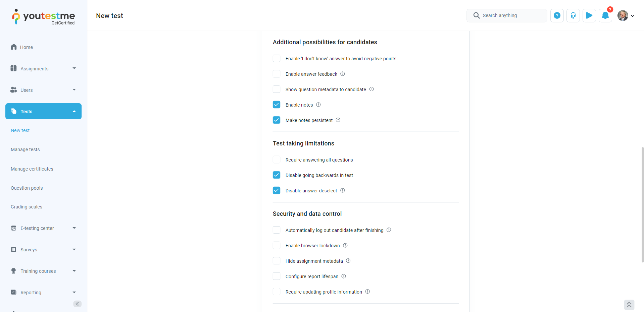The image size is (644, 312).
Task: Click the info icon next to Enable notes
Action: coord(318,105)
